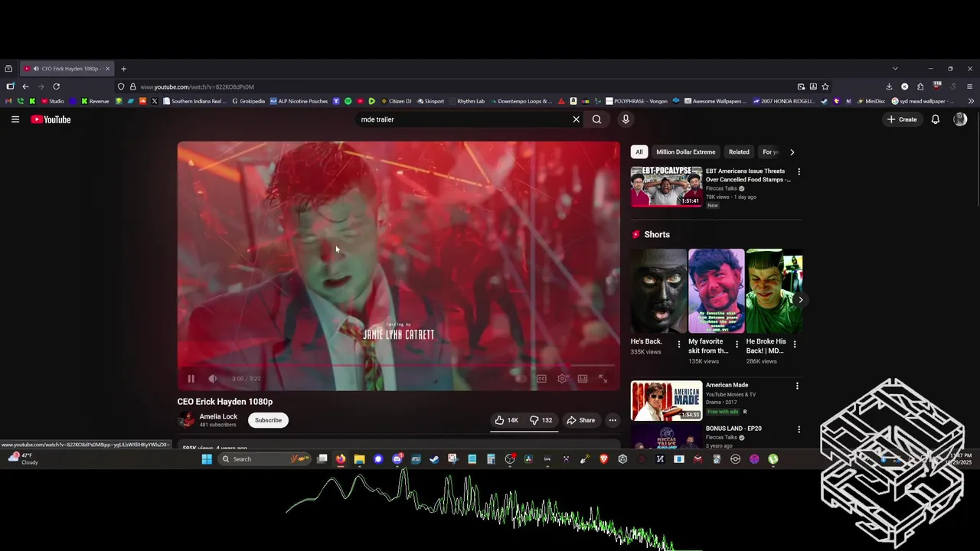This screenshot has height=551, width=980.
Task: Toggle theater mode in the player
Action: click(583, 378)
